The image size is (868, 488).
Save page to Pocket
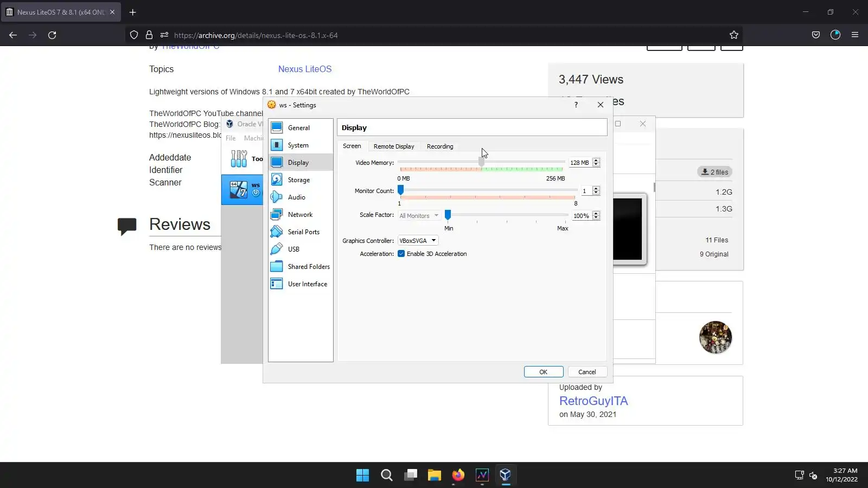[816, 35]
